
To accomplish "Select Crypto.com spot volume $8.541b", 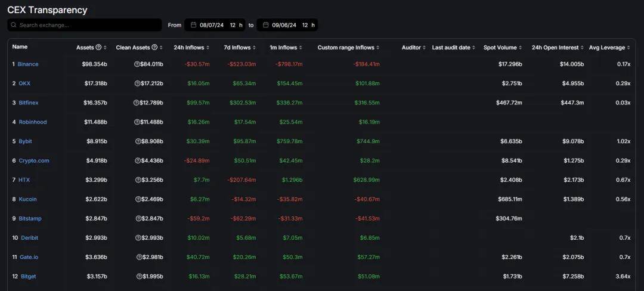I will coord(512,160).
